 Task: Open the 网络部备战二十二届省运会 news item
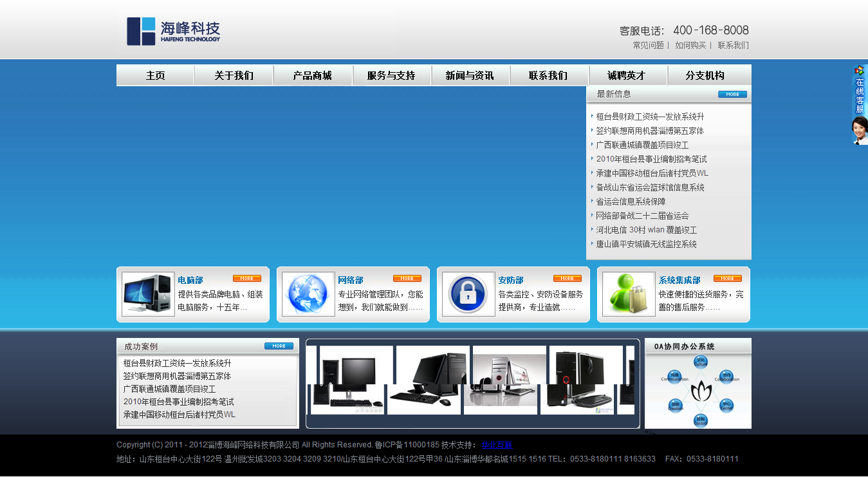[642, 216]
